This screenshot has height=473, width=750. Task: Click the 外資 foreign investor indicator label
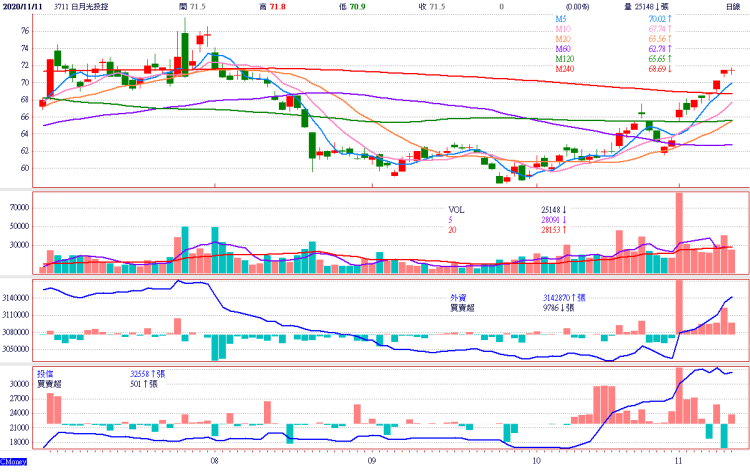[459, 298]
